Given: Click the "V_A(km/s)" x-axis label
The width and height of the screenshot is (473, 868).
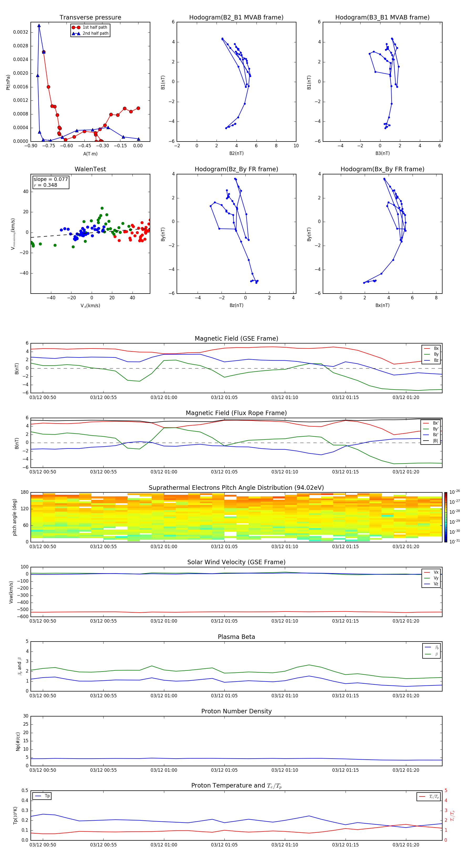Looking at the screenshot, I should tap(90, 306).
